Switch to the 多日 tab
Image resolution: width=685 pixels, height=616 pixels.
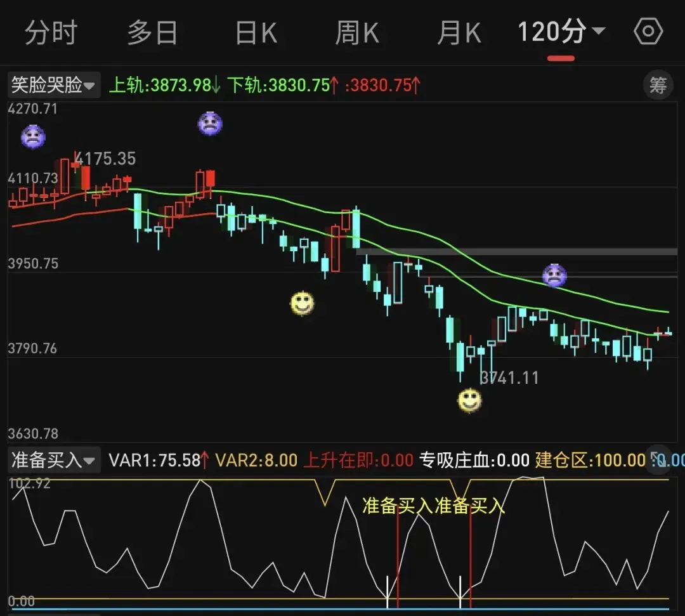click(x=152, y=33)
